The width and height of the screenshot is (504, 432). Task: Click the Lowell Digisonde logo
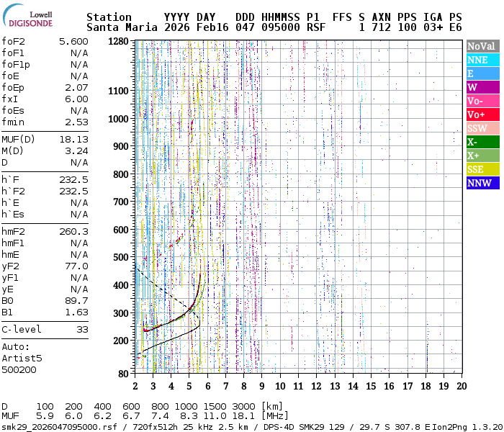coord(27,15)
